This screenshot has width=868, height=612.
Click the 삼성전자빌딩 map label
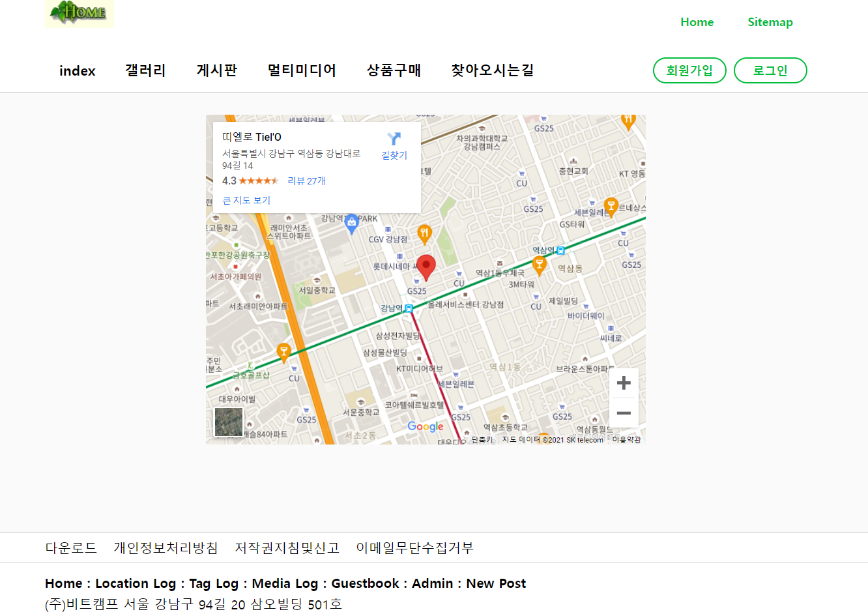[398, 336]
